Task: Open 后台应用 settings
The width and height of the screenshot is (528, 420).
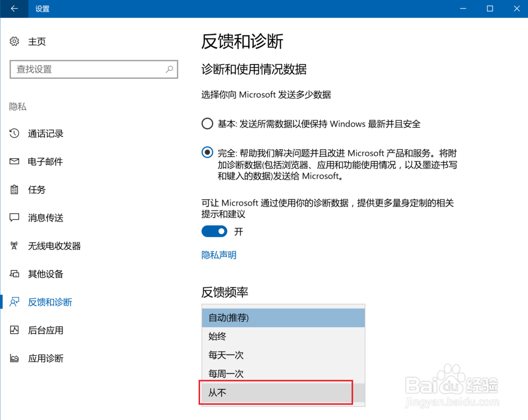Action: click(45, 330)
